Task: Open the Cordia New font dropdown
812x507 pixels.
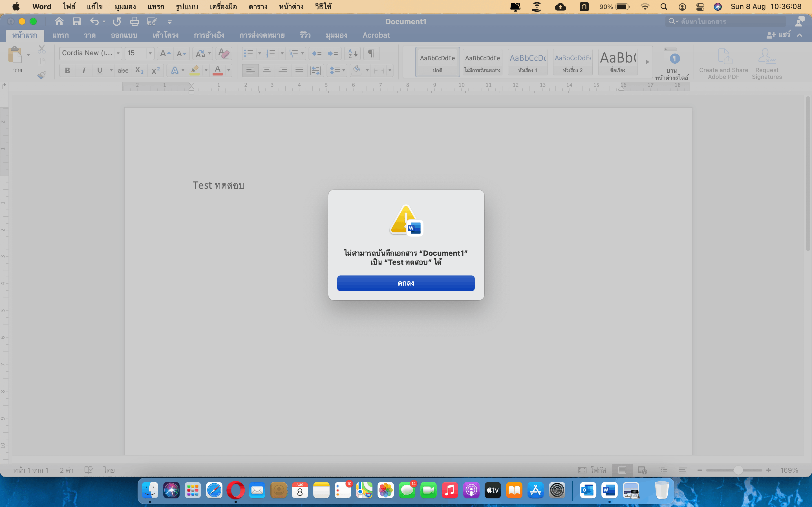Action: [118, 53]
